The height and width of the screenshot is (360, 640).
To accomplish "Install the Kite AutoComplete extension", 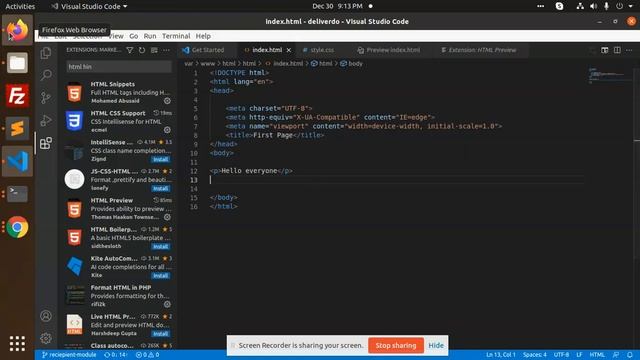I will [160, 276].
